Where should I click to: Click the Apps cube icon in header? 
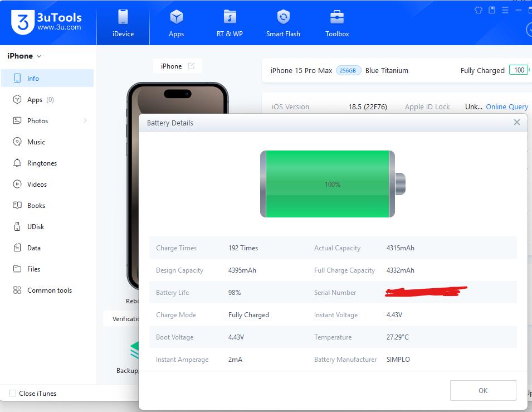click(177, 17)
